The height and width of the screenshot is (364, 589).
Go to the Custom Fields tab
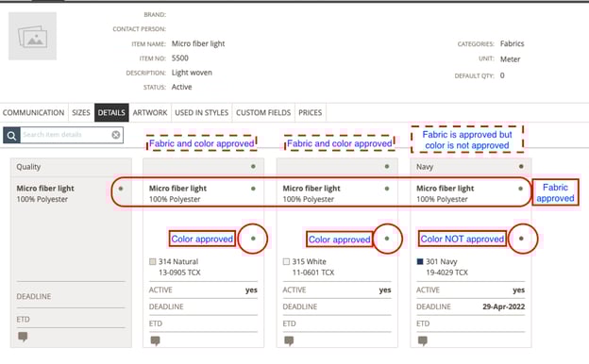263,112
